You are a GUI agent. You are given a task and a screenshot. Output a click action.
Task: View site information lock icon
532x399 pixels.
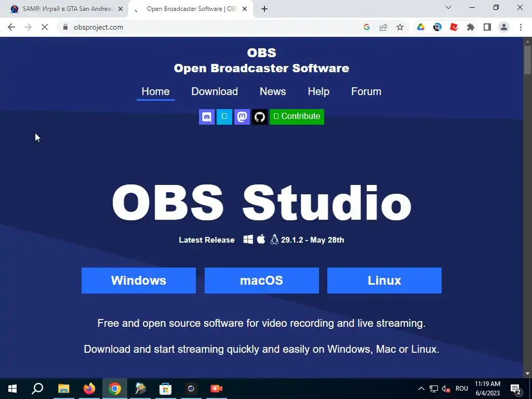pos(65,27)
